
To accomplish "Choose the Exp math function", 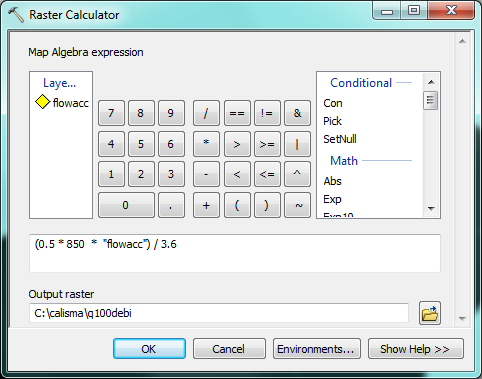I will coord(332,199).
